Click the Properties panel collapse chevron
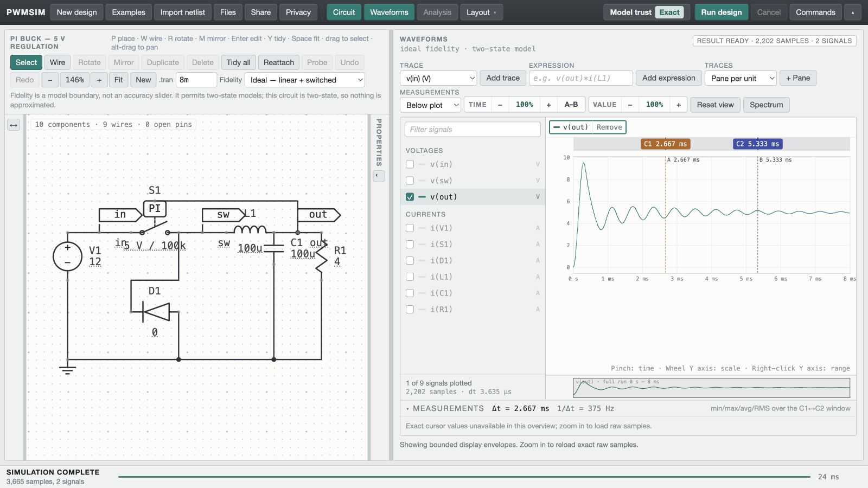868x488 pixels. point(379,176)
